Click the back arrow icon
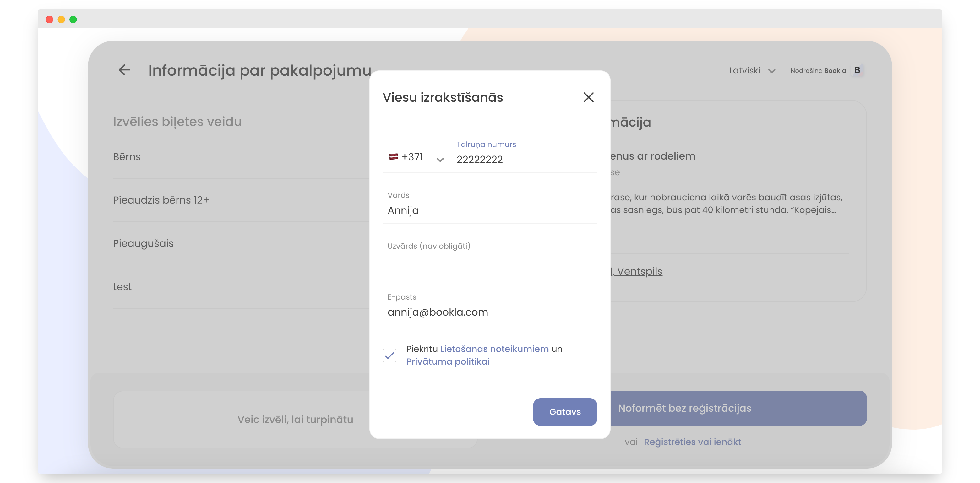 (x=124, y=70)
